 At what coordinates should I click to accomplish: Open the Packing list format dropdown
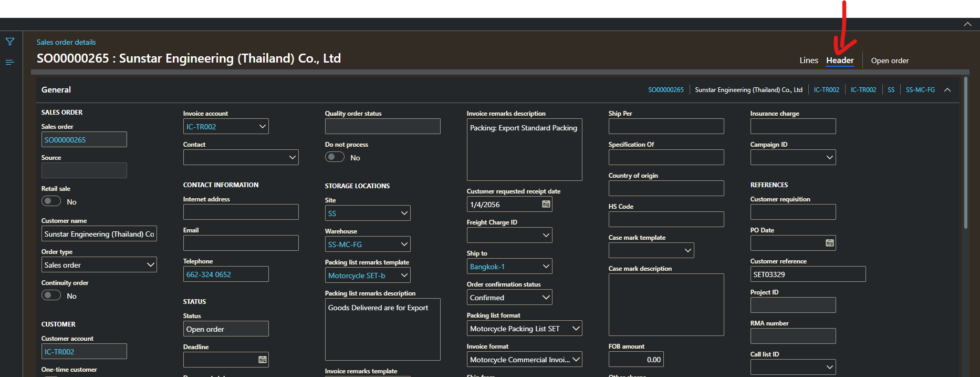(576, 328)
